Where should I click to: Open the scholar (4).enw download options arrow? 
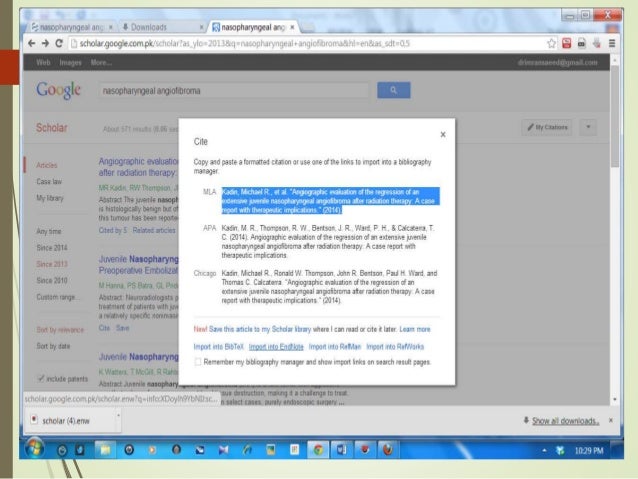pyautogui.click(x=118, y=416)
